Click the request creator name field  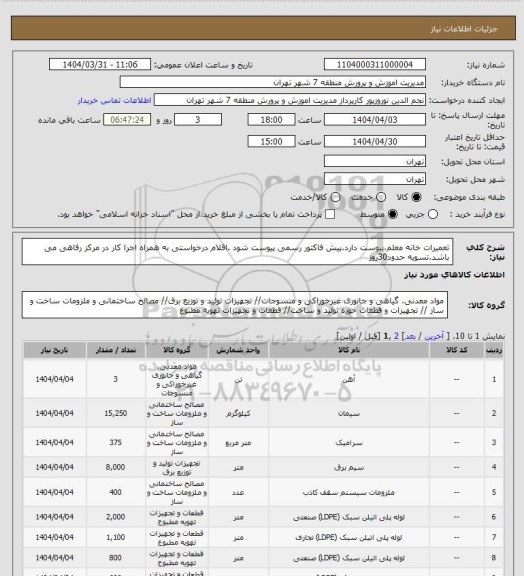point(290,100)
